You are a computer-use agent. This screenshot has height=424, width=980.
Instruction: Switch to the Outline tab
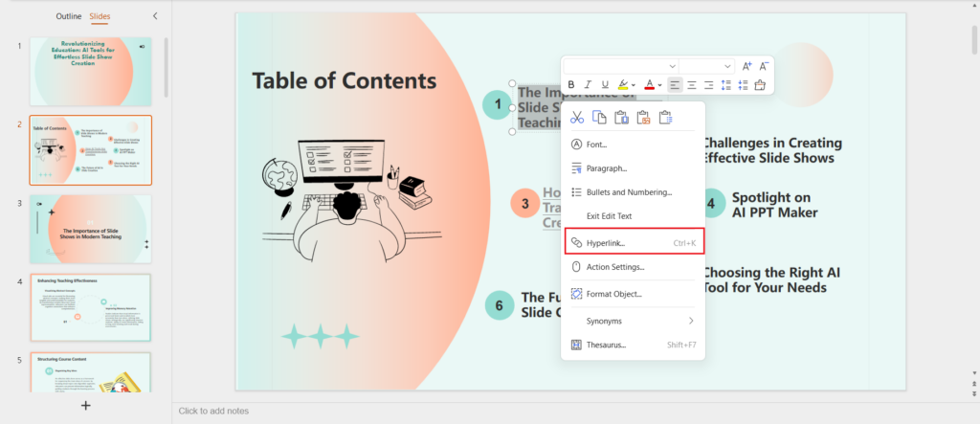[68, 17]
